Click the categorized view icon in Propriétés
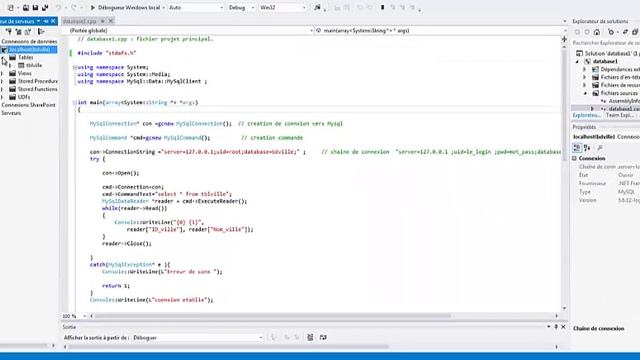This screenshot has width=640, height=360. [577, 148]
